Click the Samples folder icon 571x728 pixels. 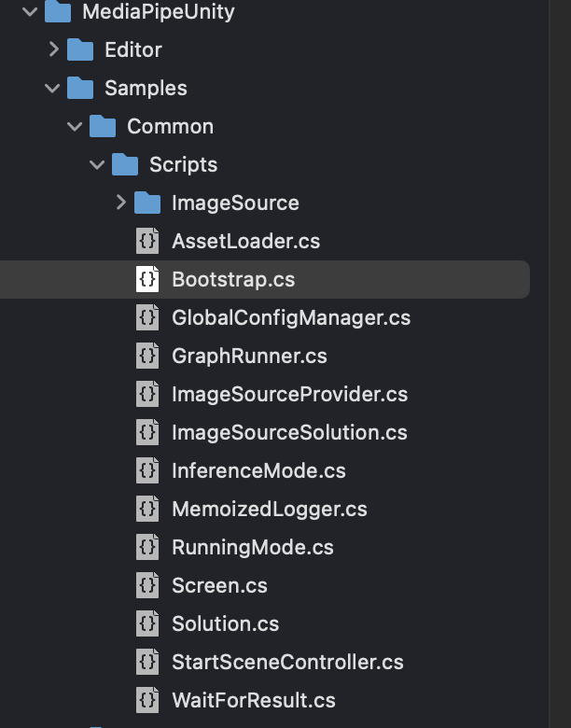[80, 88]
